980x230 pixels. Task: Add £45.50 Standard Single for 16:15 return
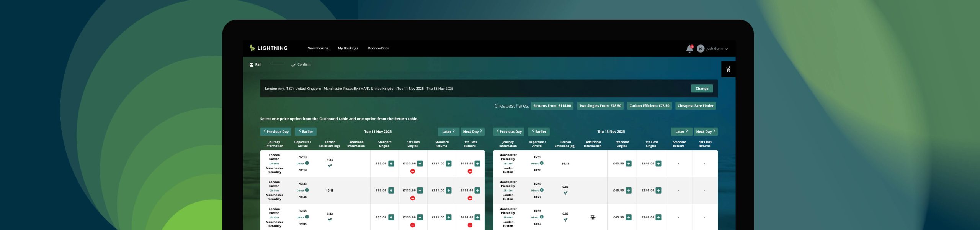tap(629, 191)
